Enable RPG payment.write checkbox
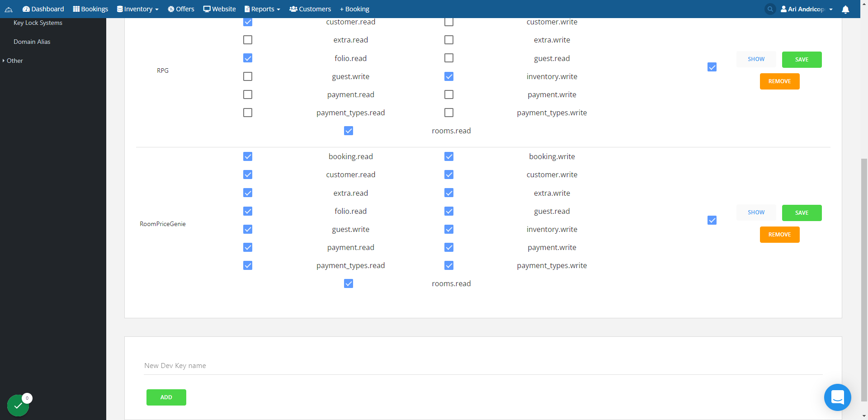The width and height of the screenshot is (868, 420). [x=449, y=94]
